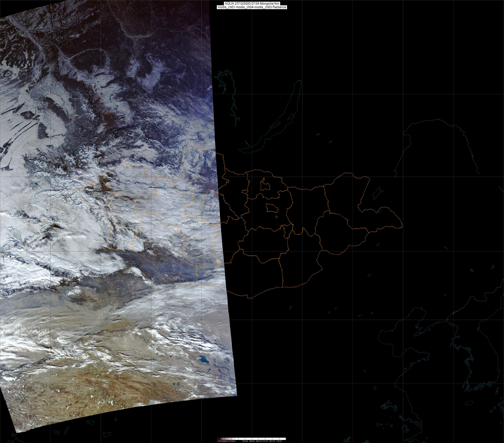The width and height of the screenshot is (504, 443).
Task: Click the white frozen Bosten Lake in the imagery
Action: click(71, 293)
